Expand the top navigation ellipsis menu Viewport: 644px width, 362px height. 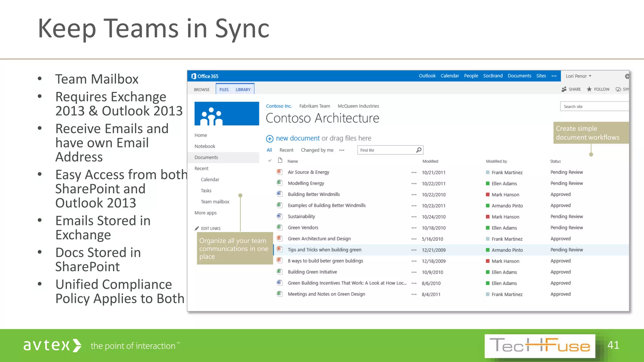(554, 76)
